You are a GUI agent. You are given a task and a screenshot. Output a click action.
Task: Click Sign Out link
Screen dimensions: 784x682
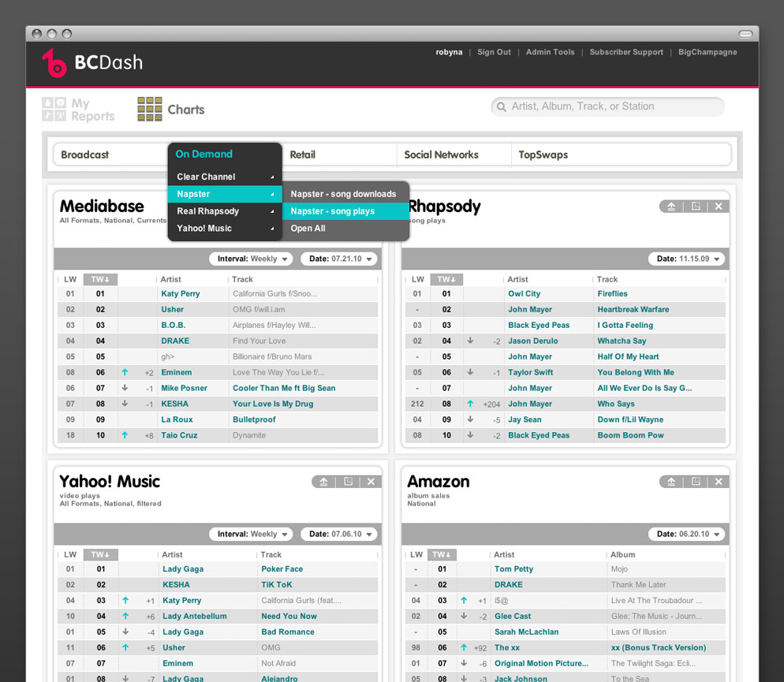pos(494,52)
